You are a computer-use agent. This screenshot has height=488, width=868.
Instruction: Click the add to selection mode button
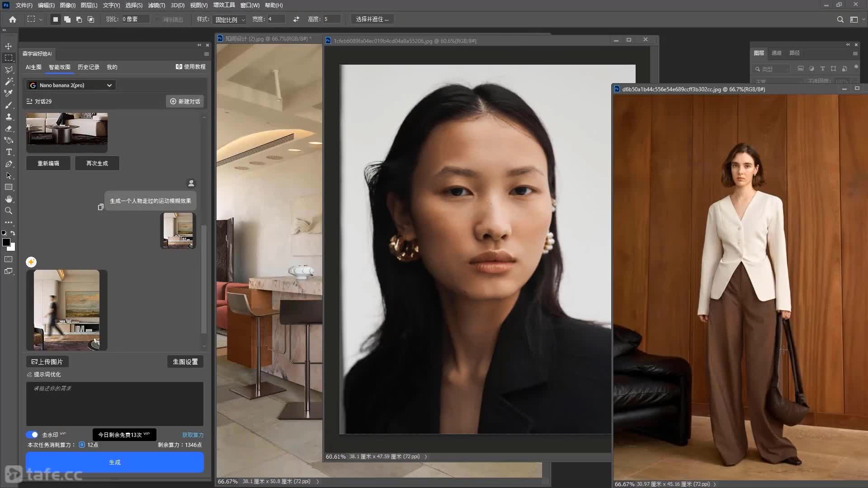pos(67,19)
